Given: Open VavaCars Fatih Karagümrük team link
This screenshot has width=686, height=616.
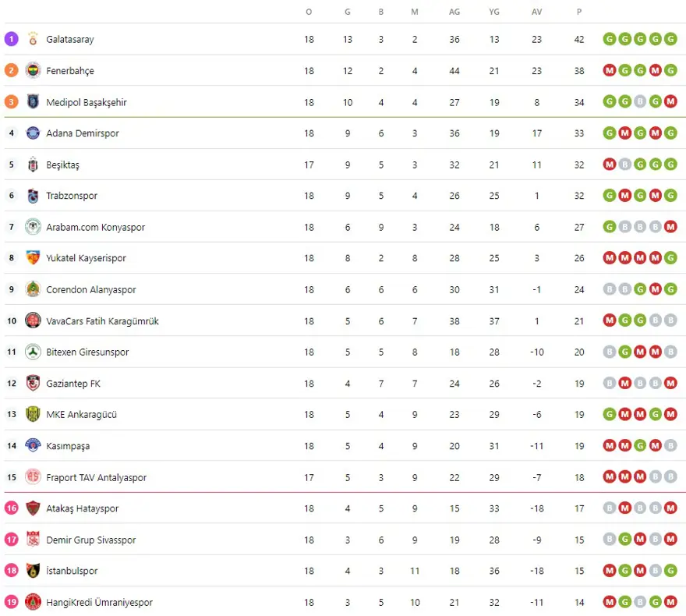Looking at the screenshot, I should point(102,320).
